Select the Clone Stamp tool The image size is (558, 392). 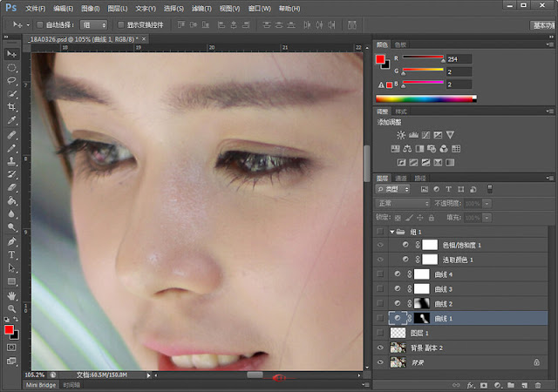click(x=11, y=161)
